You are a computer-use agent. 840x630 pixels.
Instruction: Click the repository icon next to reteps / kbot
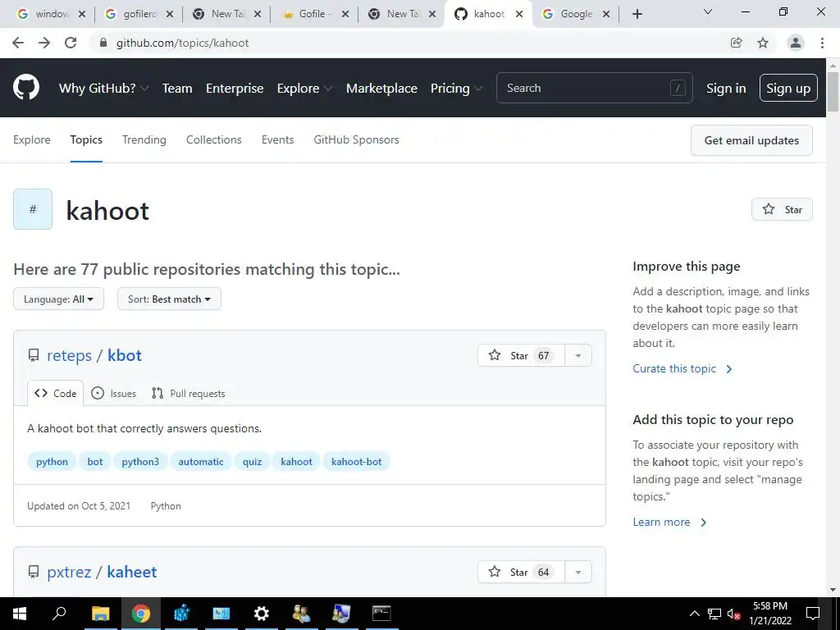[34, 355]
